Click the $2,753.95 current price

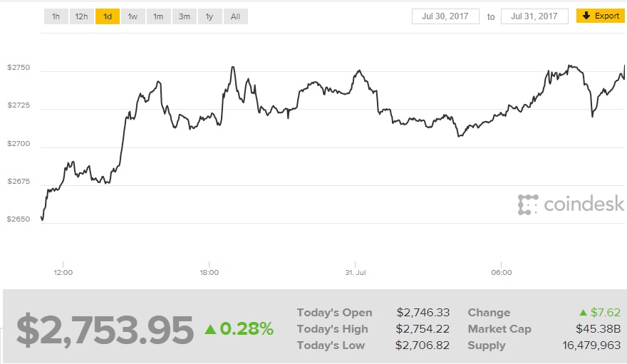(105, 330)
